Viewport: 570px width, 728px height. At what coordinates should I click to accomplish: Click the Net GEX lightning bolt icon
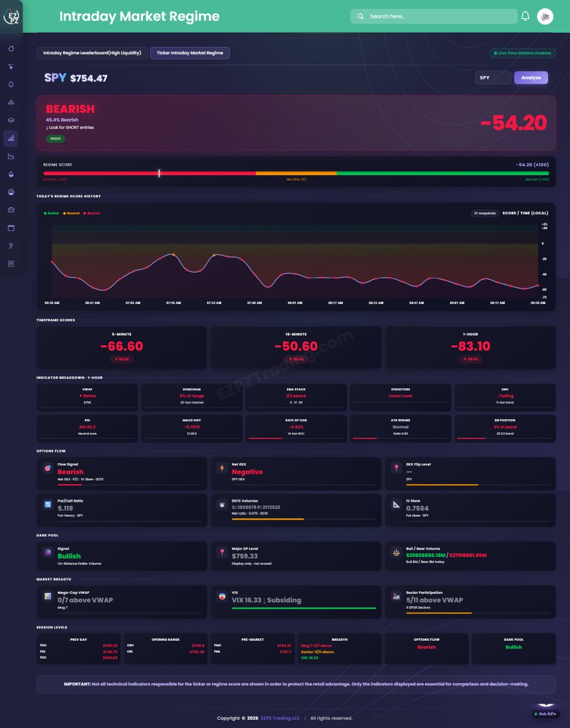222,468
